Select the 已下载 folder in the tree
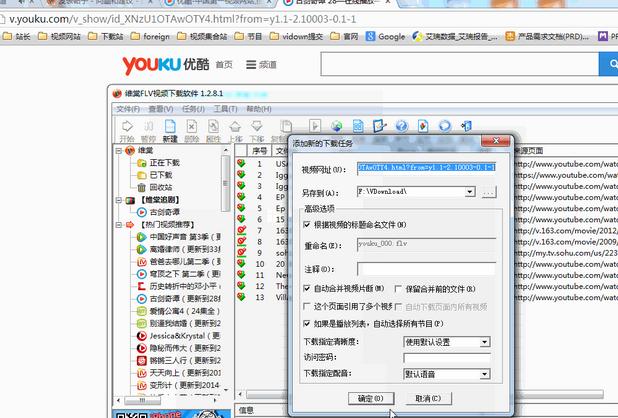Image resolution: width=618 pixels, height=418 pixels. coord(161,175)
